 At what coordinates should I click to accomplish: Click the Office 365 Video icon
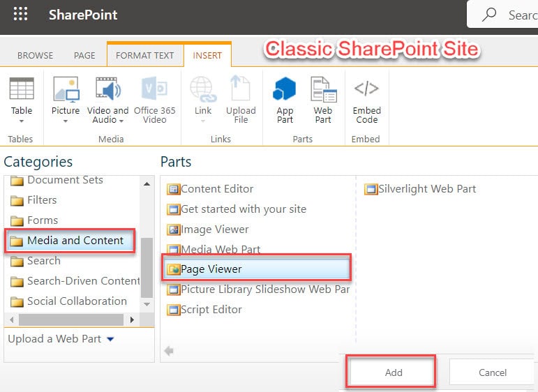tap(154, 89)
